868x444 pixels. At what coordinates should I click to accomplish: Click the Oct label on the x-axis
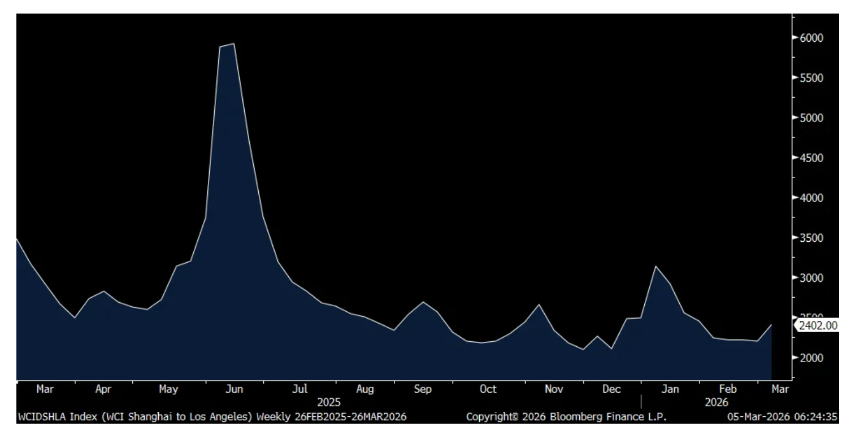pyautogui.click(x=488, y=389)
